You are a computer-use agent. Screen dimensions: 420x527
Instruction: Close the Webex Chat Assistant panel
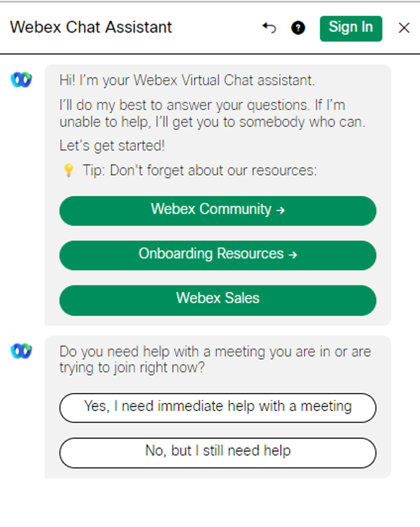(404, 28)
